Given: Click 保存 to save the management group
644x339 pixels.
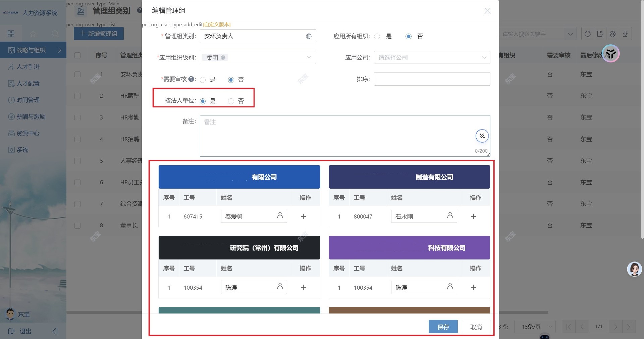Looking at the screenshot, I should [x=443, y=327].
